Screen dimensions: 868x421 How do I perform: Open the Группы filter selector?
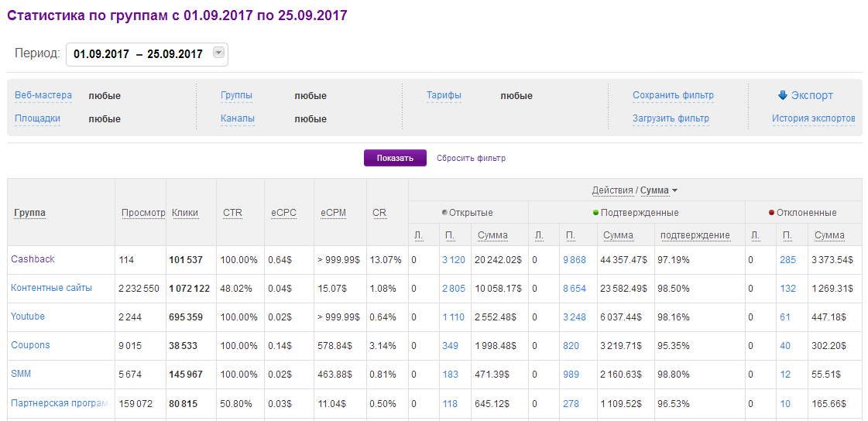click(x=236, y=95)
